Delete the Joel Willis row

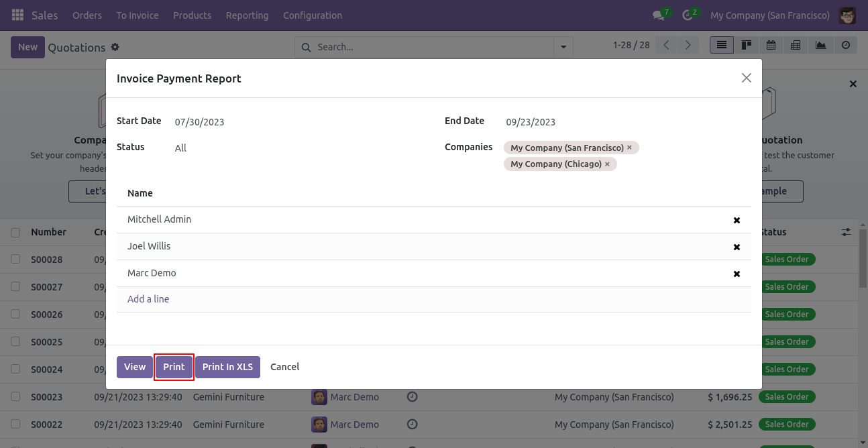[x=737, y=247]
